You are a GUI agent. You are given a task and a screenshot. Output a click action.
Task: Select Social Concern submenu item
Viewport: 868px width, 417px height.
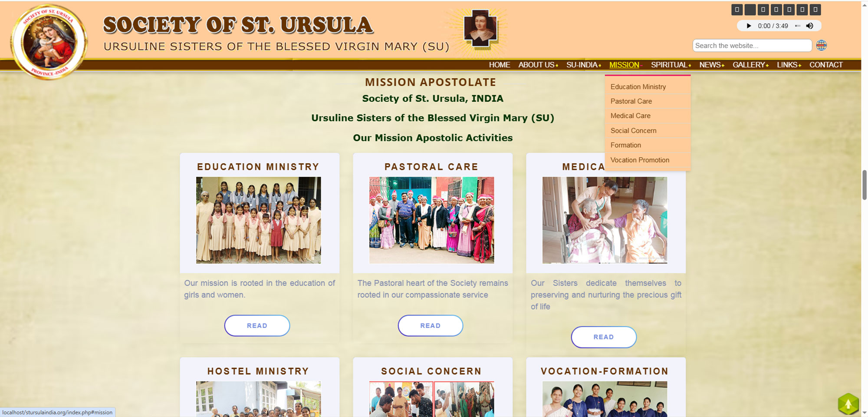[633, 131]
